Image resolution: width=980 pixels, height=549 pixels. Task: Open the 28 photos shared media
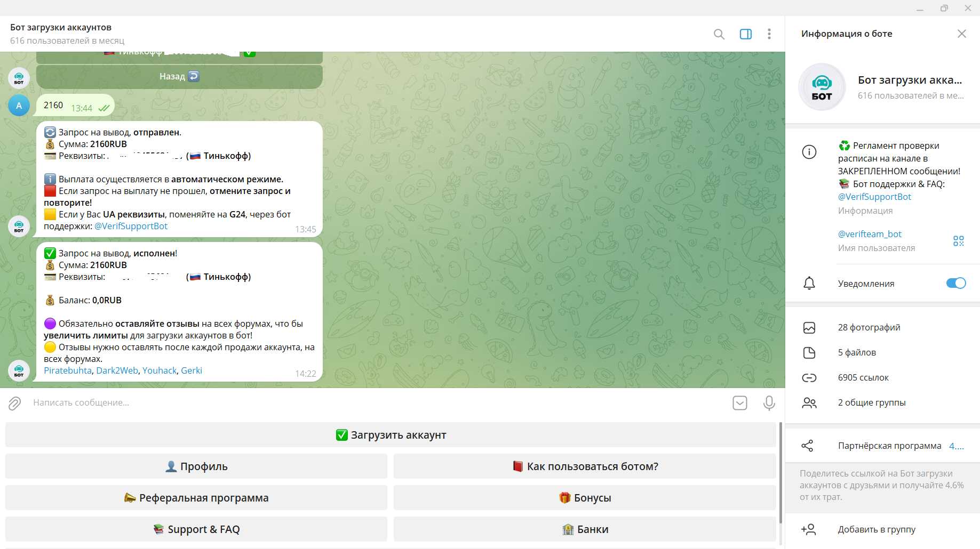point(869,327)
